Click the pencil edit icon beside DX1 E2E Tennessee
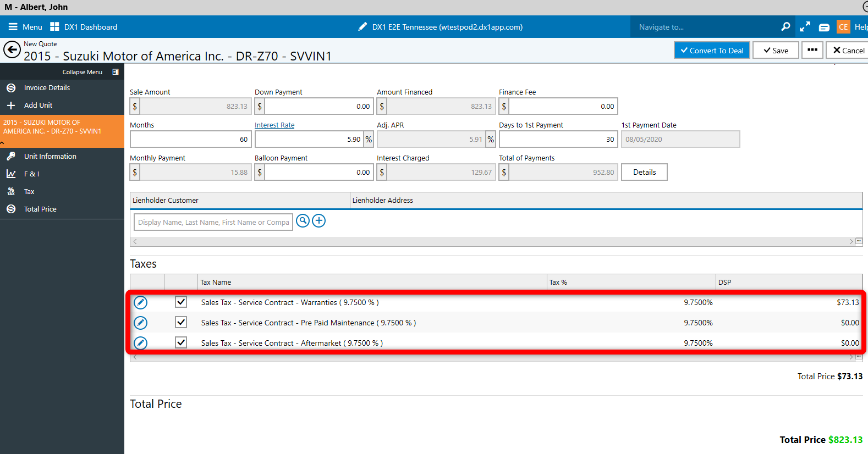This screenshot has height=454, width=868. [x=362, y=27]
